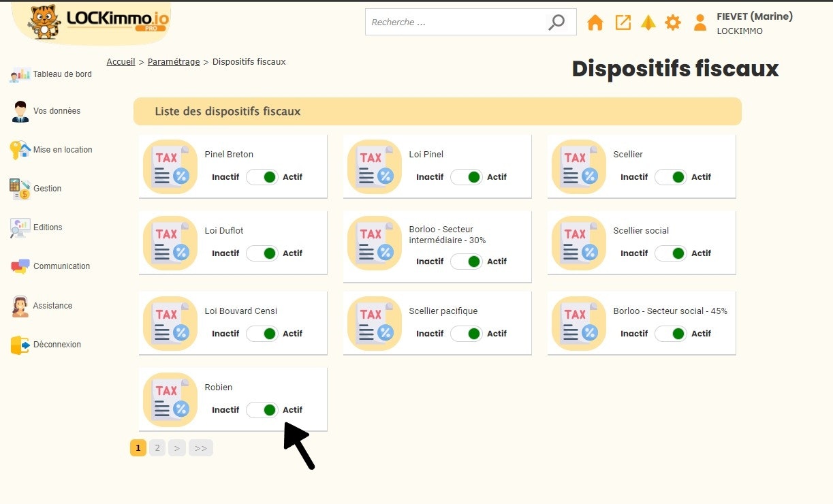Image resolution: width=833 pixels, height=504 pixels.
Task: Toggle the Loi Bouvard Censi switch
Action: (262, 334)
